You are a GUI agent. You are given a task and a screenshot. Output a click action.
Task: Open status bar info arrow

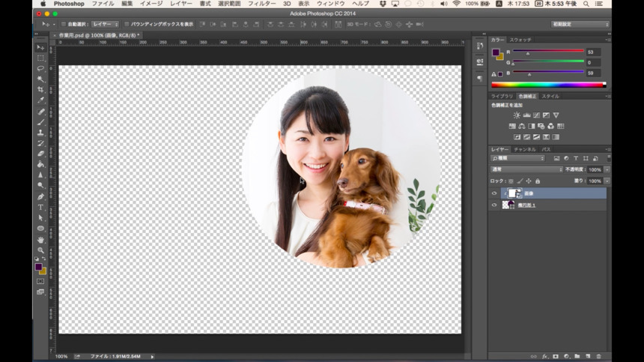pyautogui.click(x=152, y=357)
